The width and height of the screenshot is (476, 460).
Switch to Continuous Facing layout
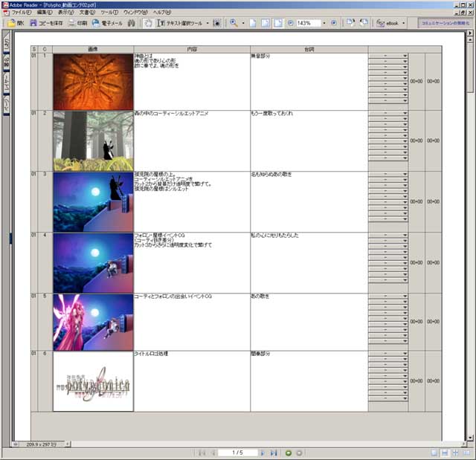tap(455, 453)
